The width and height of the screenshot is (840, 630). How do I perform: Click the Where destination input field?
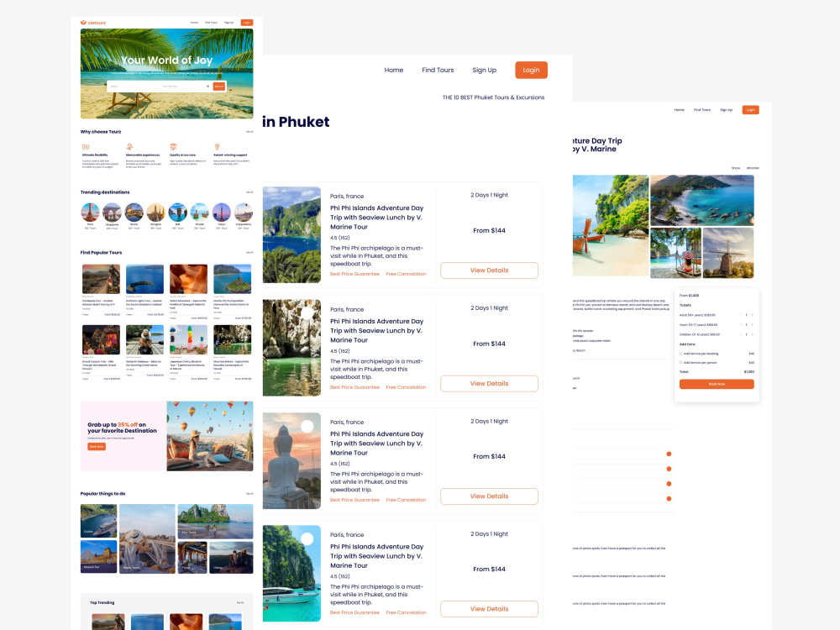click(x=133, y=87)
